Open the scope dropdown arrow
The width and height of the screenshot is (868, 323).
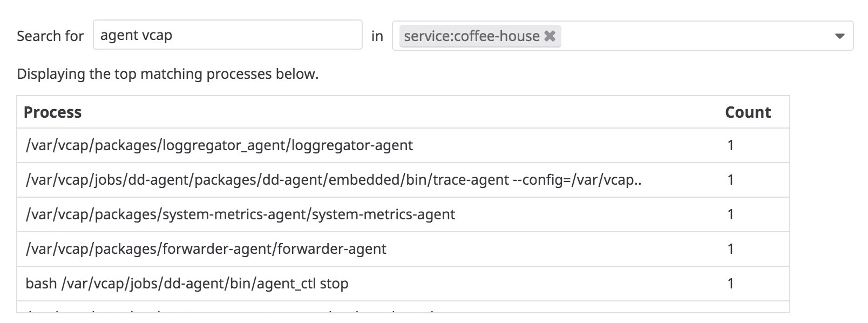click(839, 36)
